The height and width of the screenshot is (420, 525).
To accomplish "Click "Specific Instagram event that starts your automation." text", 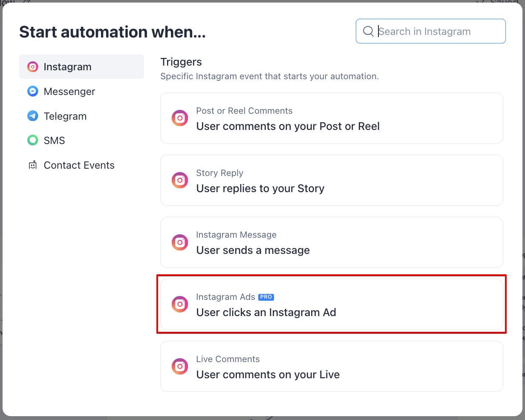I will click(x=270, y=77).
